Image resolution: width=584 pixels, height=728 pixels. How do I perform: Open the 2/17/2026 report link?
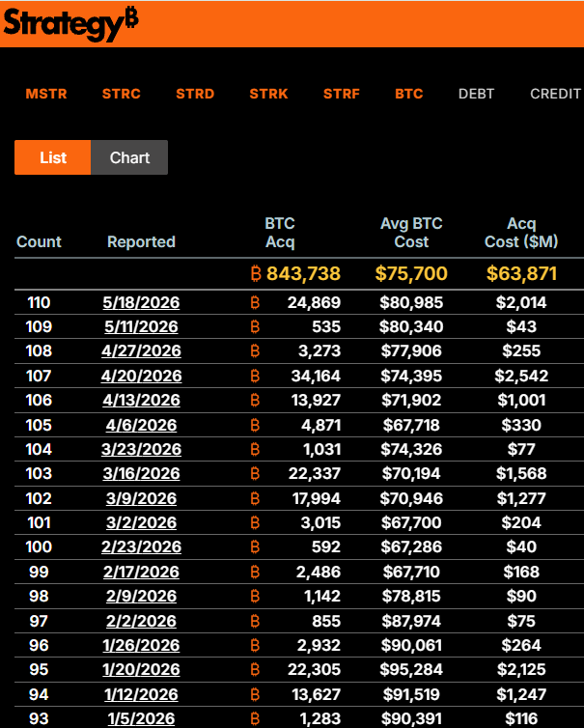[141, 572]
